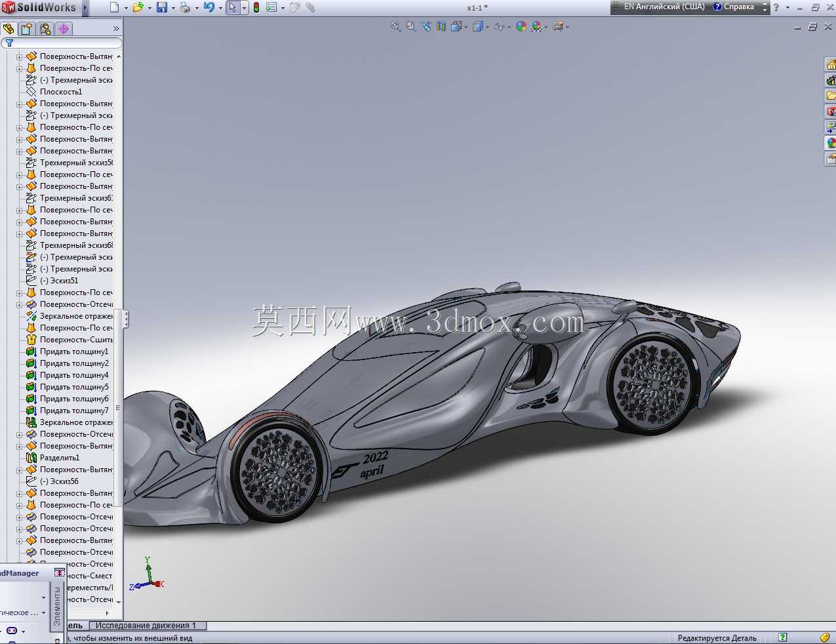The width and height of the screenshot is (836, 644).
Task: Toggle the Select arrow cursor tool
Action: coord(232,7)
